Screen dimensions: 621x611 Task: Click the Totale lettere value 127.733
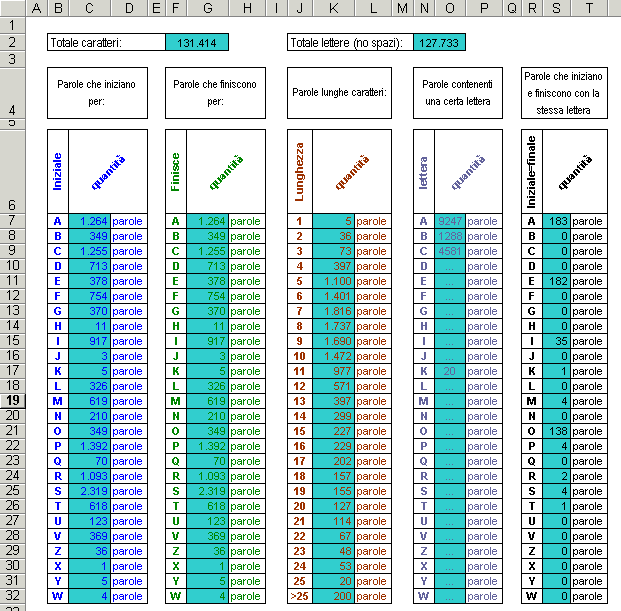(439, 43)
